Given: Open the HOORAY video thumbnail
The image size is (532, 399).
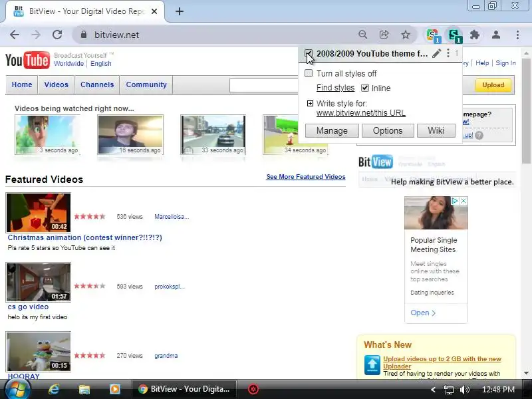Looking at the screenshot, I should (x=39, y=352).
